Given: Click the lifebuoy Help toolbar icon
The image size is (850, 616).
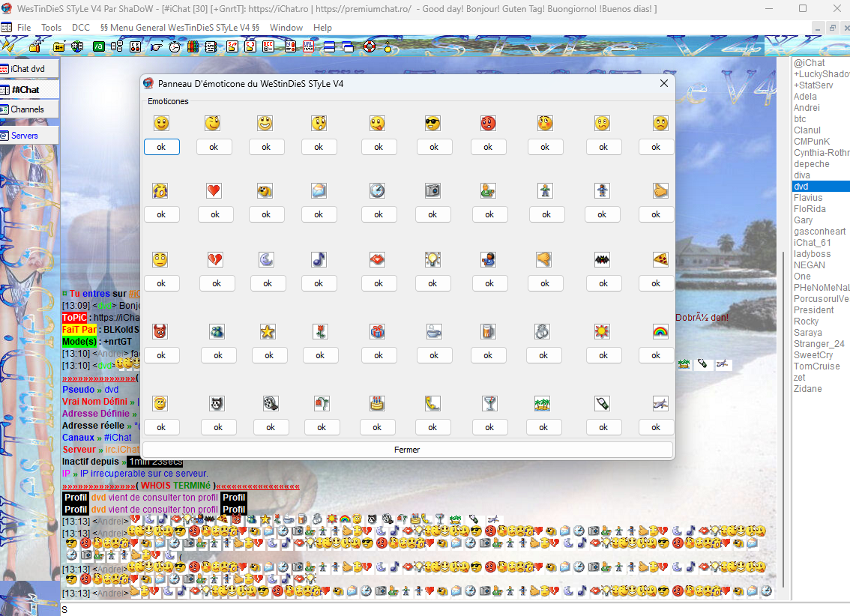Looking at the screenshot, I should pyautogui.click(x=370, y=46).
